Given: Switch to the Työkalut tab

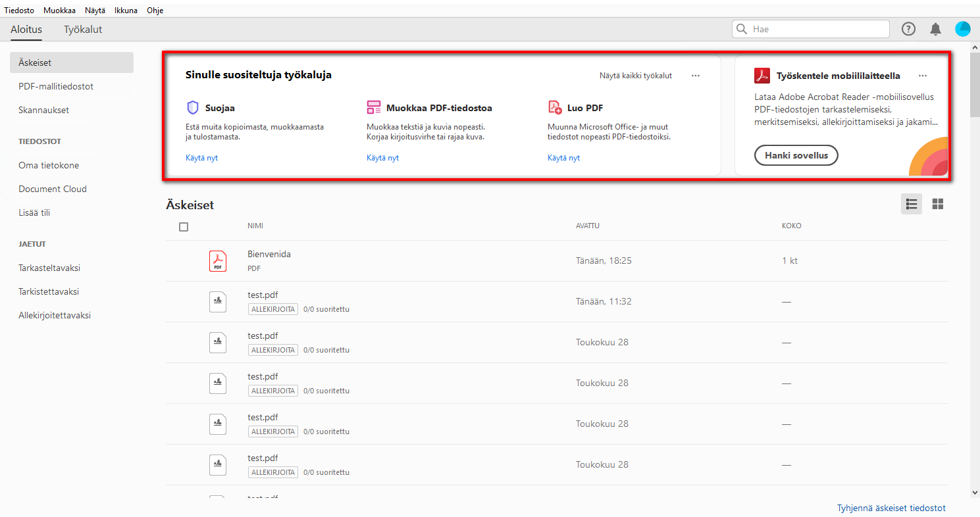Looking at the screenshot, I should (x=83, y=30).
